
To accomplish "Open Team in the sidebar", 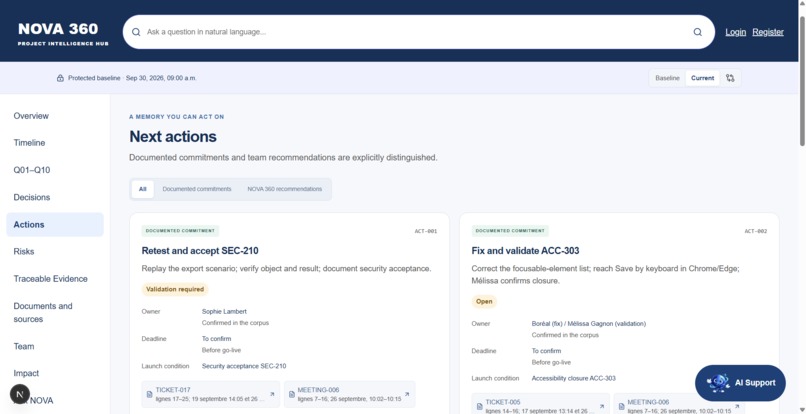I will 55,347.
